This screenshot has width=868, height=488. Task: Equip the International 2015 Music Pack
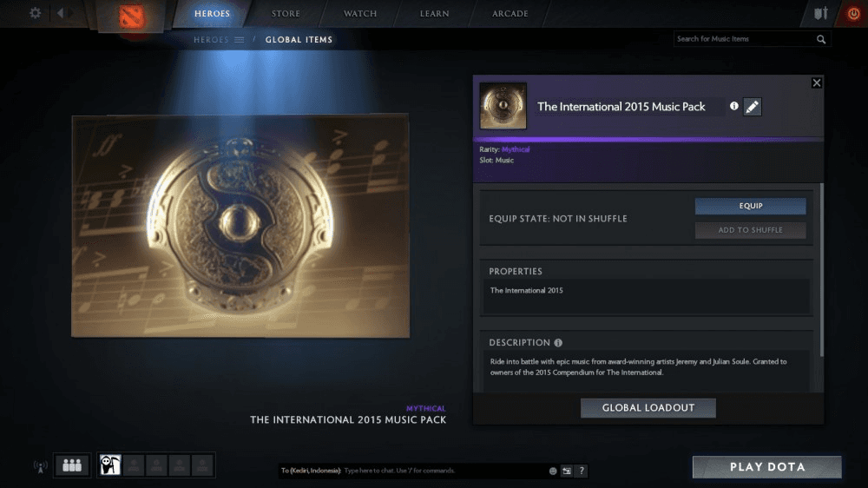[750, 206]
